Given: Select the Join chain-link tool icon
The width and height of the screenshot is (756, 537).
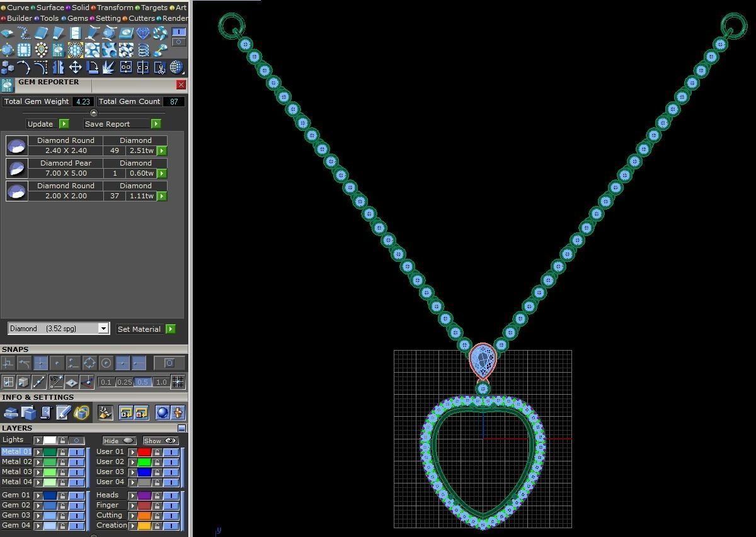Looking at the screenshot, I should click(126, 67).
